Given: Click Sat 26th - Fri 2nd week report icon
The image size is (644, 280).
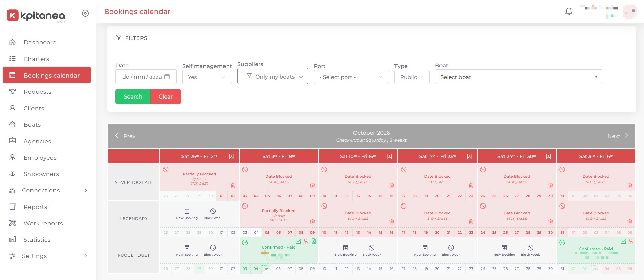Looking at the screenshot, I should point(231,156).
